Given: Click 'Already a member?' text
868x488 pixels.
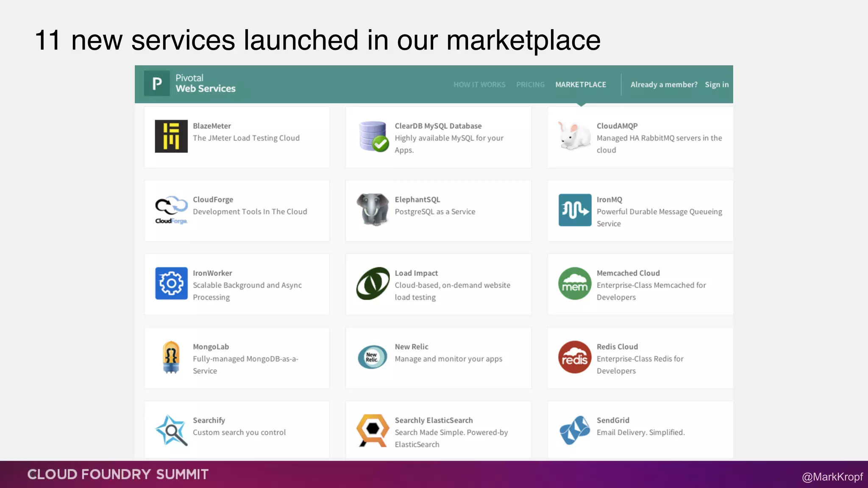Looking at the screenshot, I should click(x=664, y=85).
